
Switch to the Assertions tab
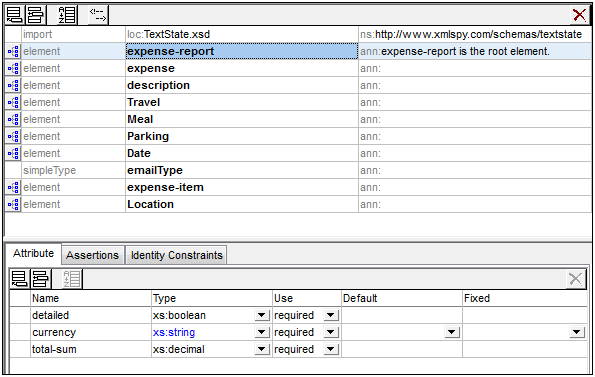93,255
